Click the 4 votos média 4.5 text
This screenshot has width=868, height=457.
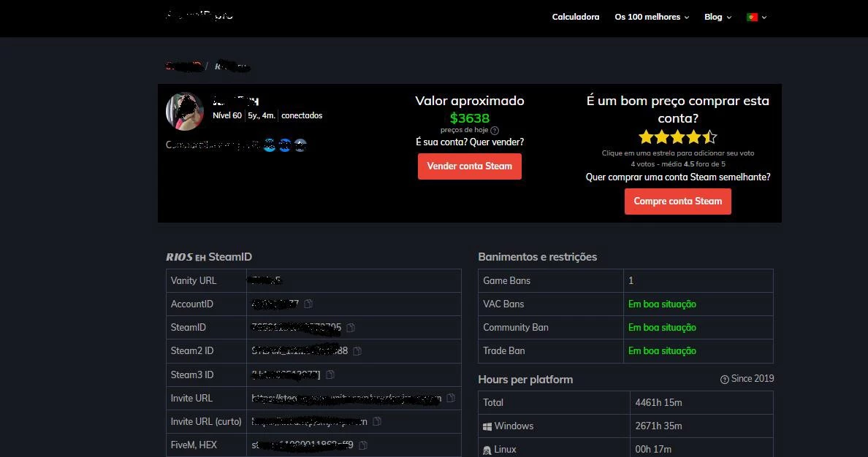[677, 164]
